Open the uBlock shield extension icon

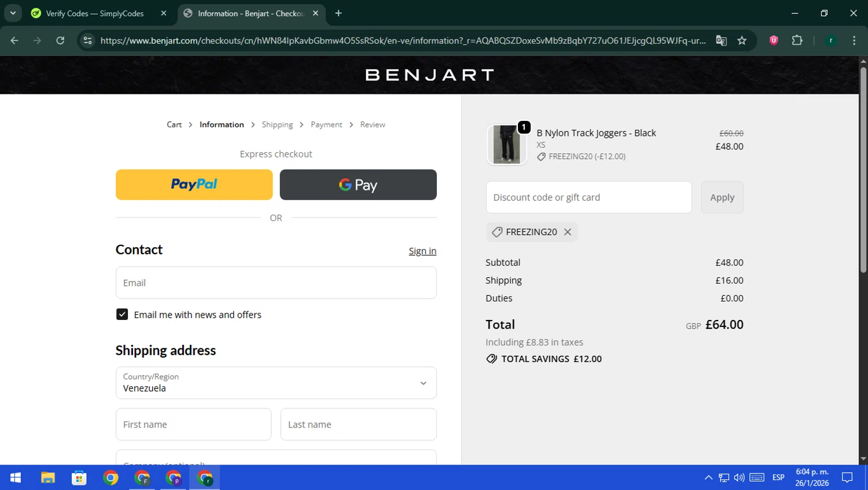[774, 40]
